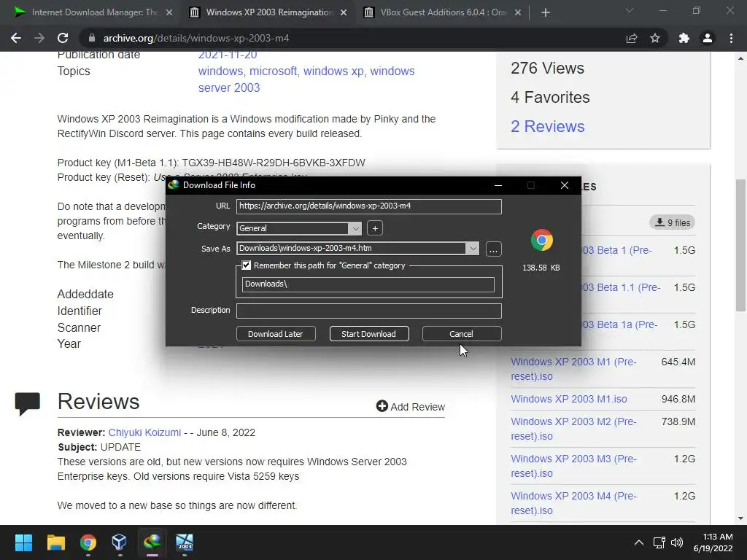Switch to VBox Guest Additions tab
The height and width of the screenshot is (560, 747).
pyautogui.click(x=443, y=12)
